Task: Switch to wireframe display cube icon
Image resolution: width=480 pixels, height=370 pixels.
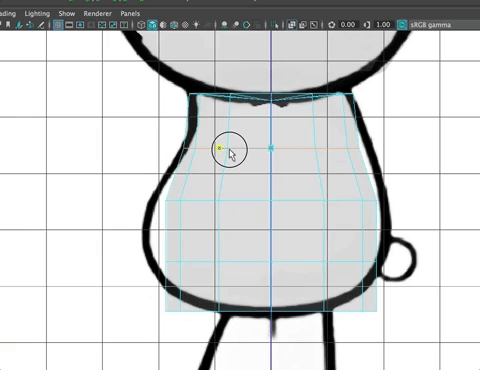Action: click(x=141, y=25)
